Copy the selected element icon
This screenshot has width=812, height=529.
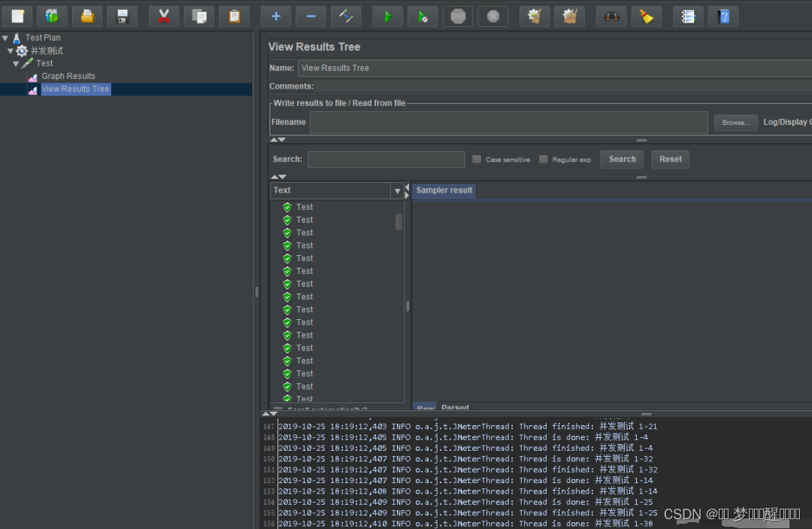[198, 17]
